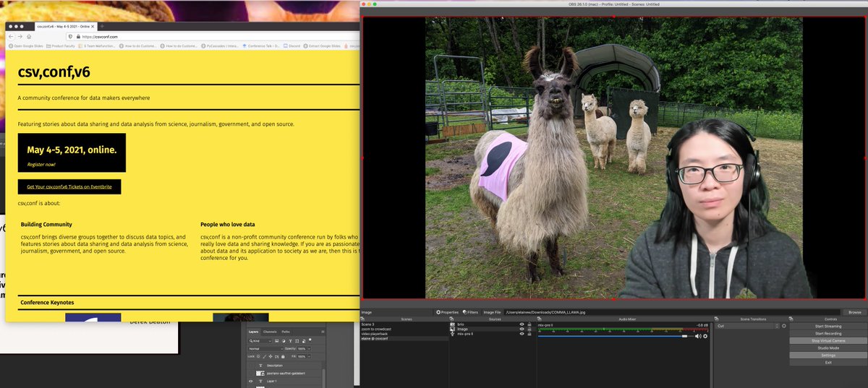Switch to the Channels tab in Photoshop

[x=270, y=332]
